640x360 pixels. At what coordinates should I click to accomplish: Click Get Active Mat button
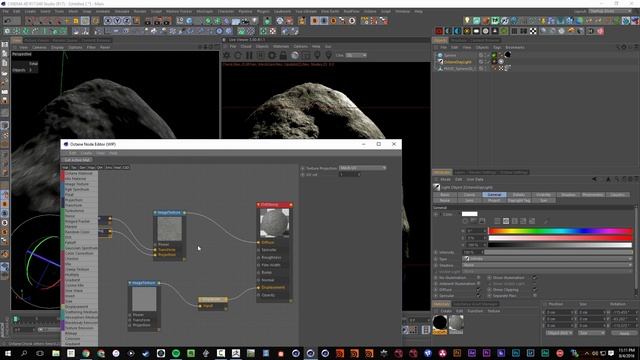point(77,160)
